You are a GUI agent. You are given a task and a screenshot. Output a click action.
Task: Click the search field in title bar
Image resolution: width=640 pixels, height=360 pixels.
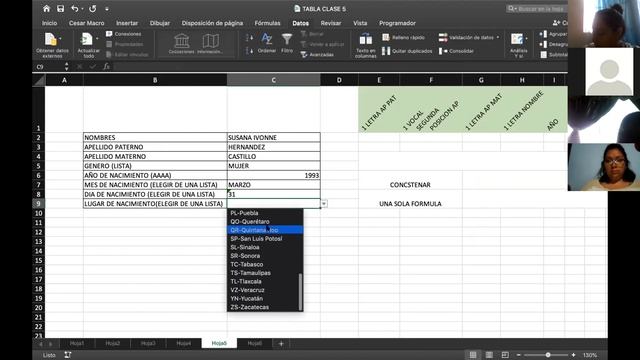536,9
